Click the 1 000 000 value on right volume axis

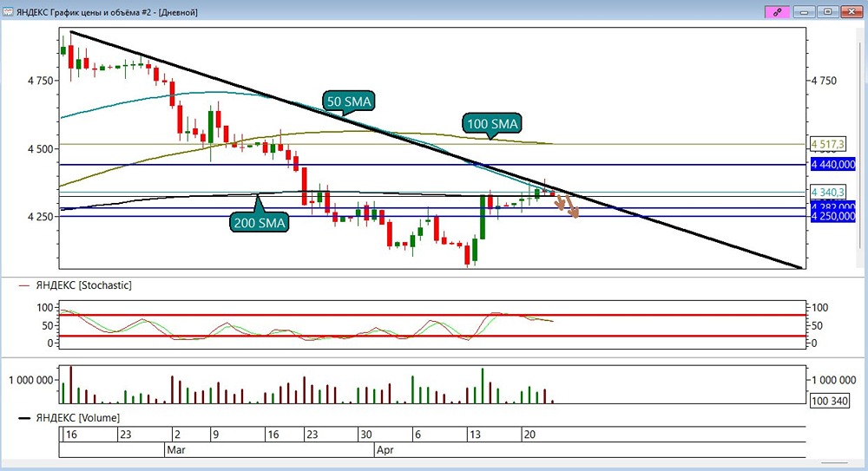833,380
